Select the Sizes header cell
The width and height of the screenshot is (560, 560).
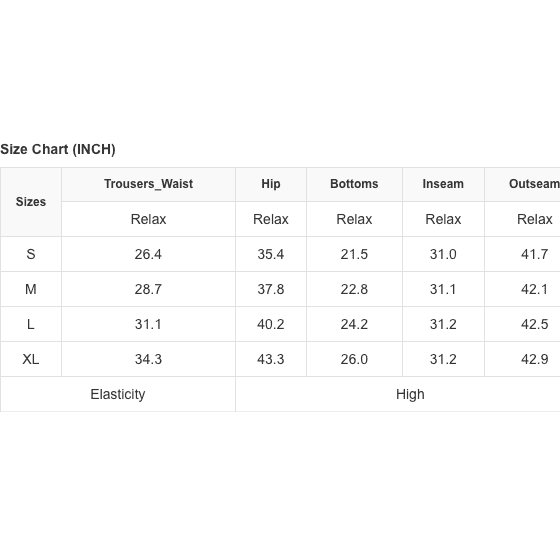point(31,202)
